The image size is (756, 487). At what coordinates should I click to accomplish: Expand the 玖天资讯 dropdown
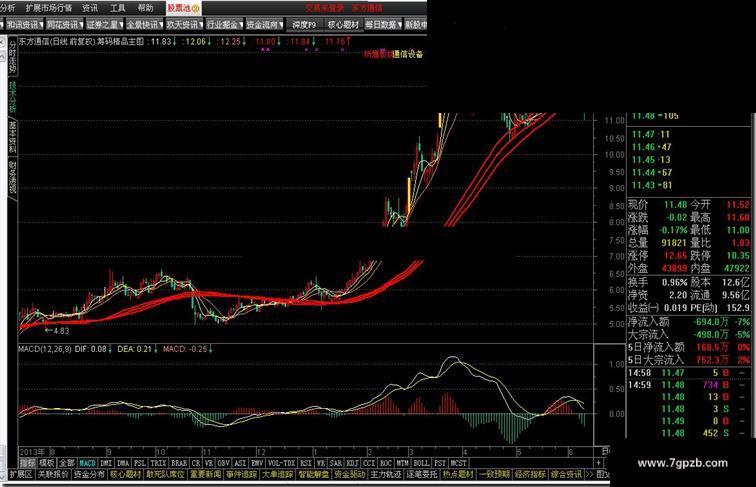tap(185, 24)
